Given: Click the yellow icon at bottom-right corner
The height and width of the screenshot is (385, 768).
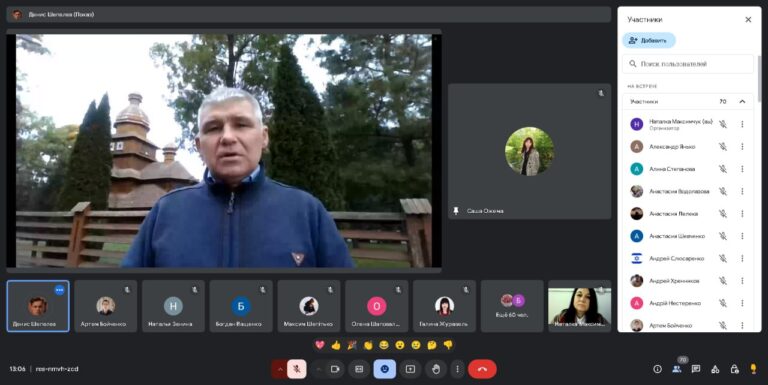Looking at the screenshot, I should [x=753, y=369].
